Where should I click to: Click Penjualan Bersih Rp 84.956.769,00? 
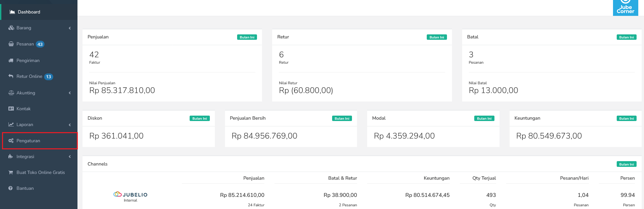coord(264,136)
